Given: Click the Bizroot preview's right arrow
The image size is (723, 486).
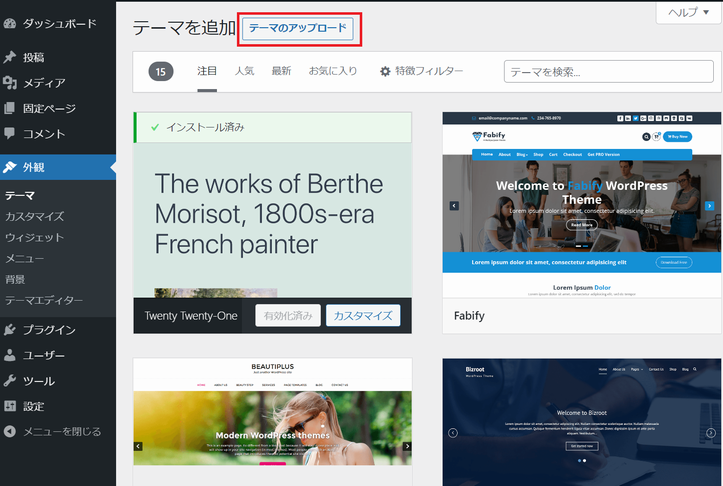Looking at the screenshot, I should coord(711,433).
